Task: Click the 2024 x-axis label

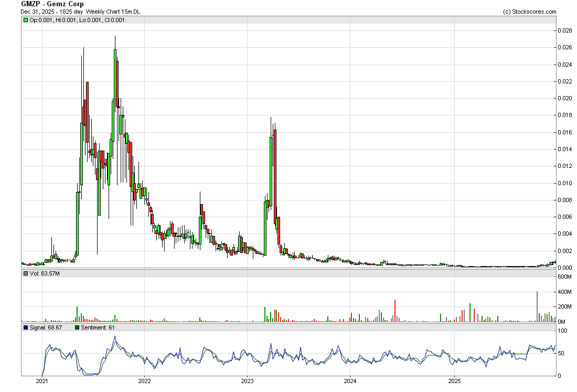Action: [x=350, y=382]
